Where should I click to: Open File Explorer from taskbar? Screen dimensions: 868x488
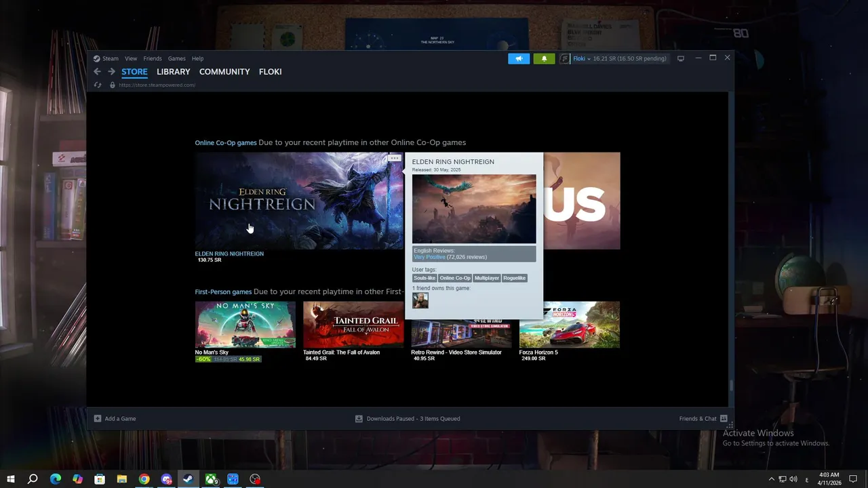(122, 479)
